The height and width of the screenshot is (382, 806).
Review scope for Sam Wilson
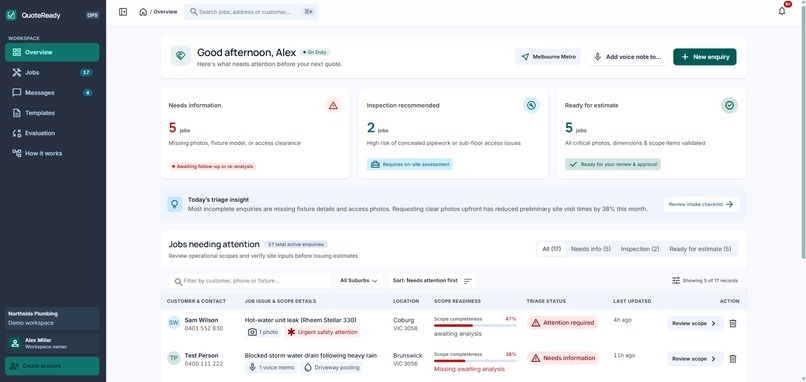(x=695, y=323)
